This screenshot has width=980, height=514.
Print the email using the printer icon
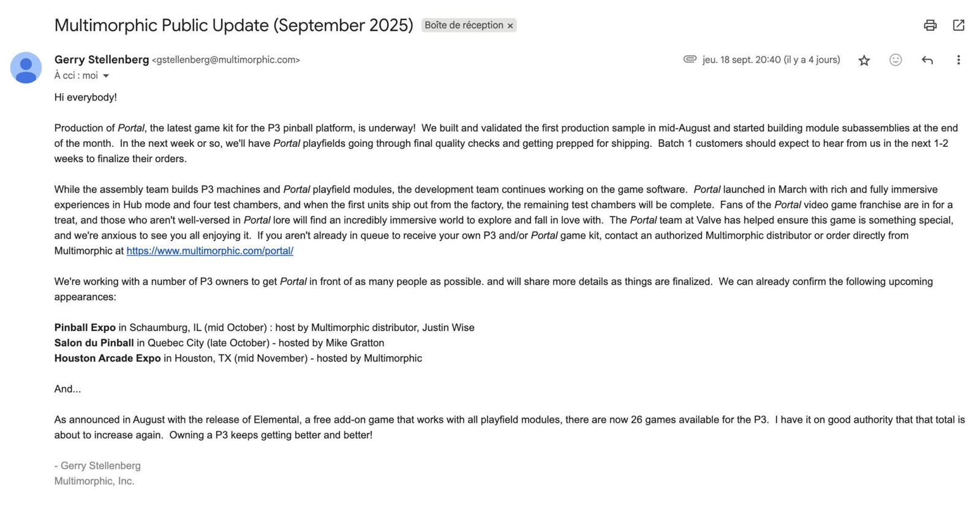pos(930,25)
